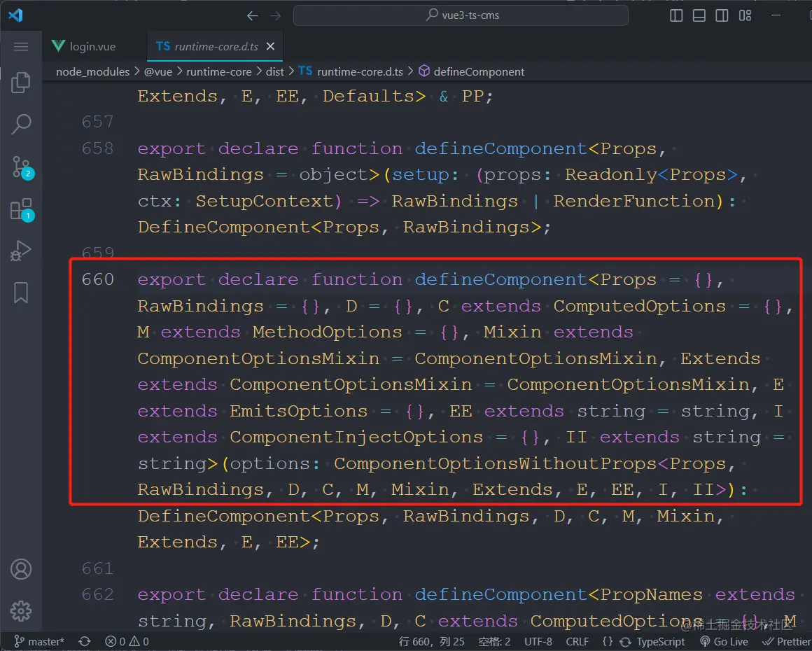Click the Synchronize Changes status icon
Screen dimensions: 812x651
point(85,642)
